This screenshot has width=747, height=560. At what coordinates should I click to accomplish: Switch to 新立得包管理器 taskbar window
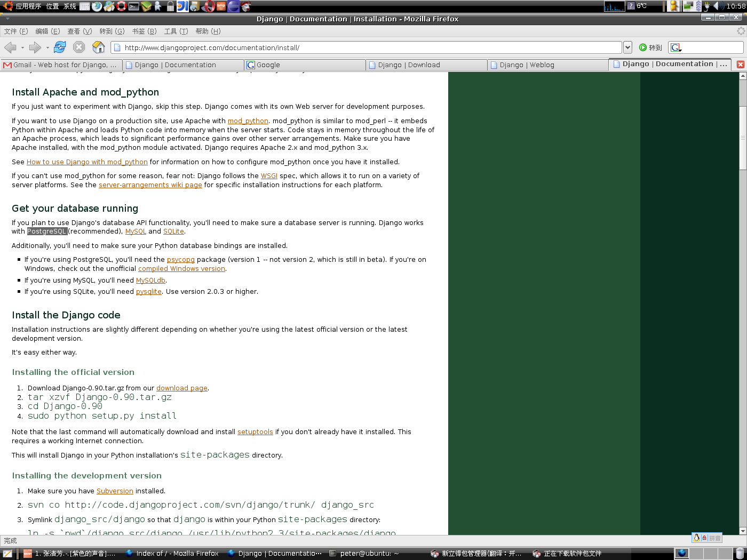[476, 554]
